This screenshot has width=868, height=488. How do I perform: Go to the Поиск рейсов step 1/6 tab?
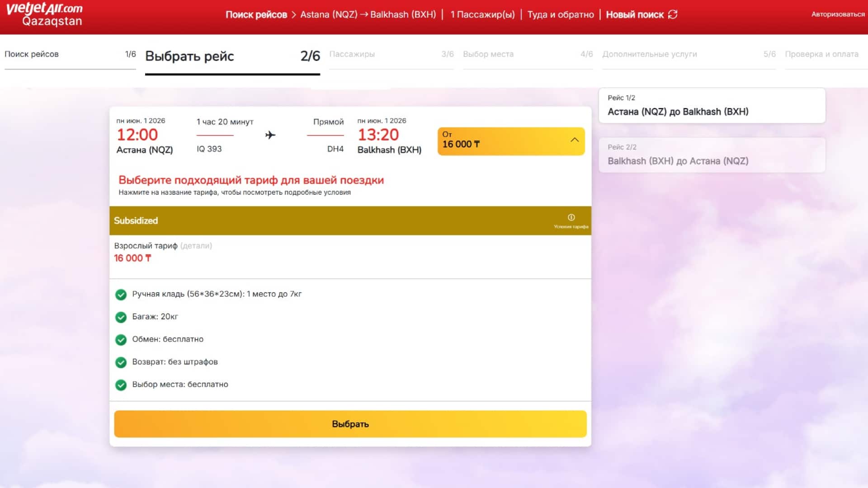coord(70,55)
